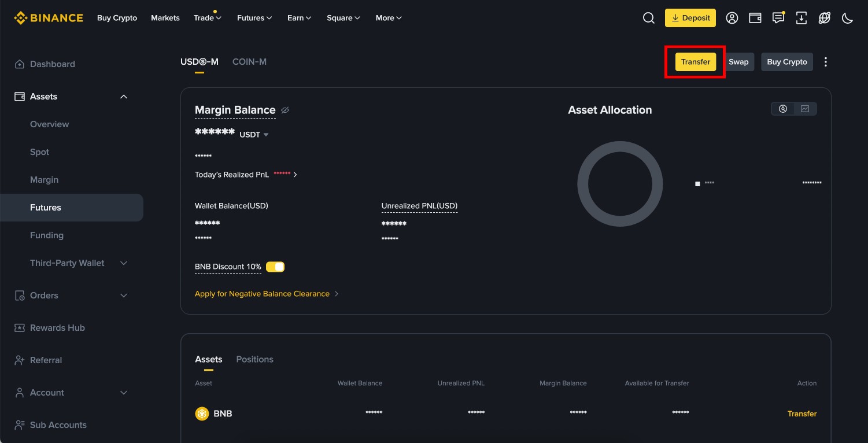Select the pie chart view icon
The image size is (868, 443).
click(x=783, y=109)
